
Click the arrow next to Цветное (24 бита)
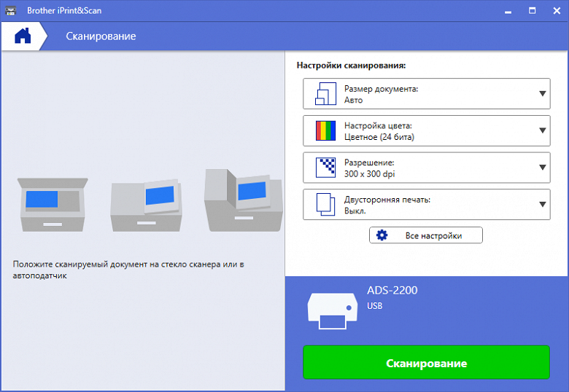point(543,130)
